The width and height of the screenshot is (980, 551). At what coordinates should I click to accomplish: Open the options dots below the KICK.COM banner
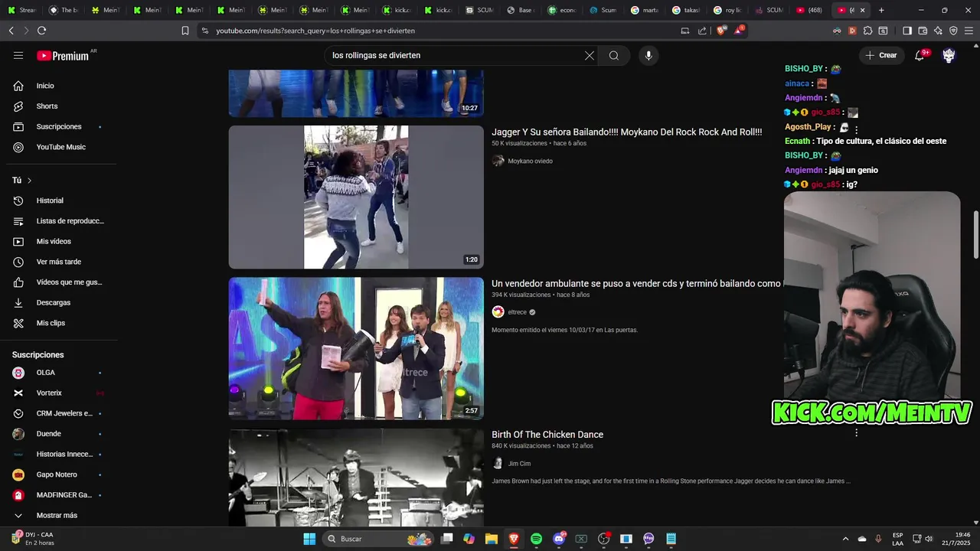pyautogui.click(x=856, y=433)
